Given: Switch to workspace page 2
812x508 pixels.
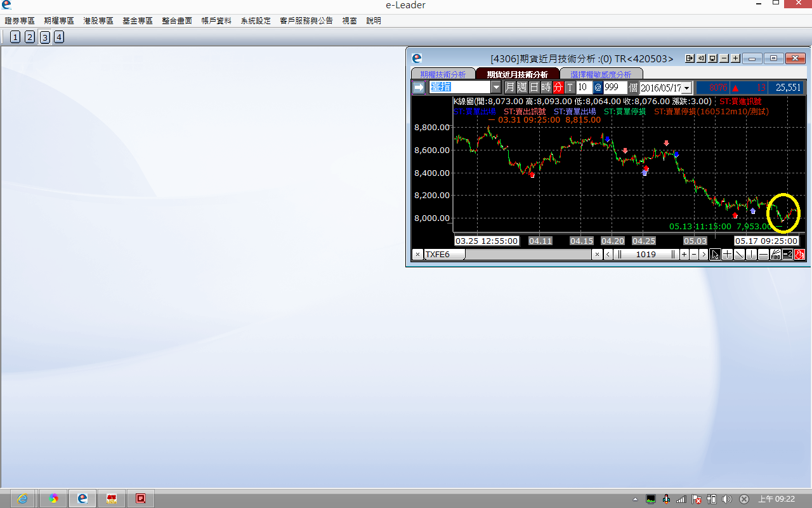Looking at the screenshot, I should point(30,37).
